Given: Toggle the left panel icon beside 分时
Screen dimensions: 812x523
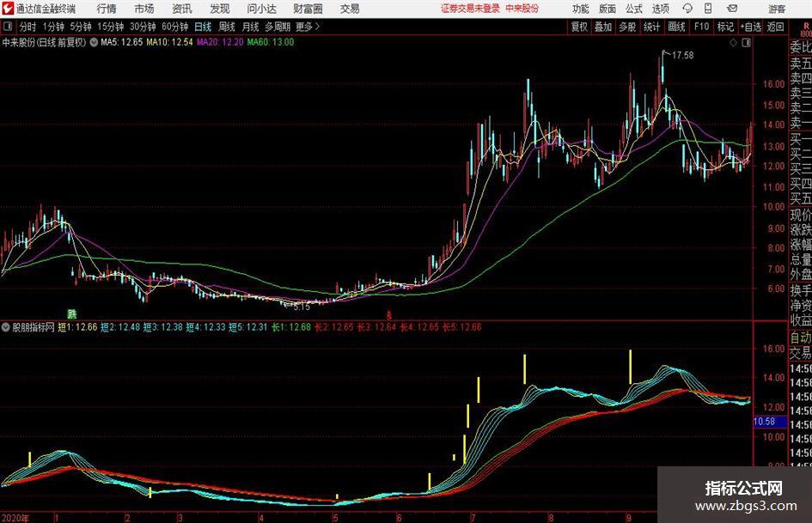Looking at the screenshot, I should click(x=8, y=27).
